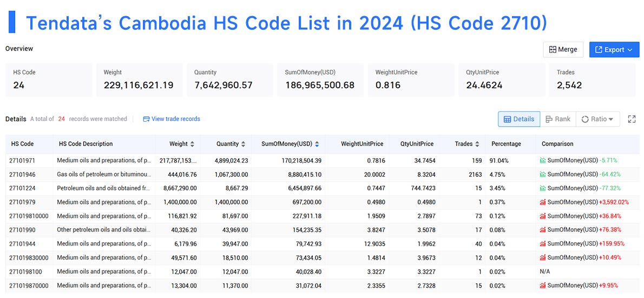Viewport: 644px width, 298px height.
Task: Click comparison value +3,592.02%
Action: (614, 202)
